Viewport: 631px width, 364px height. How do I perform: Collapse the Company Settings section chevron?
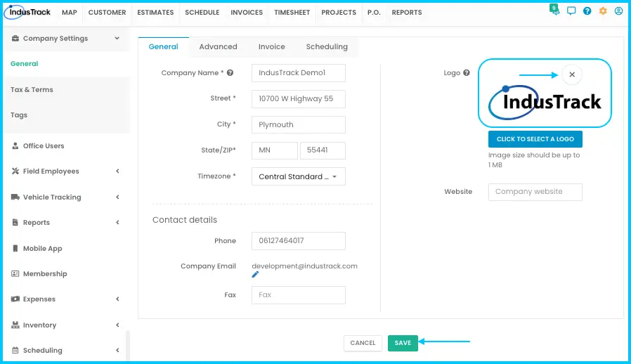[117, 38]
